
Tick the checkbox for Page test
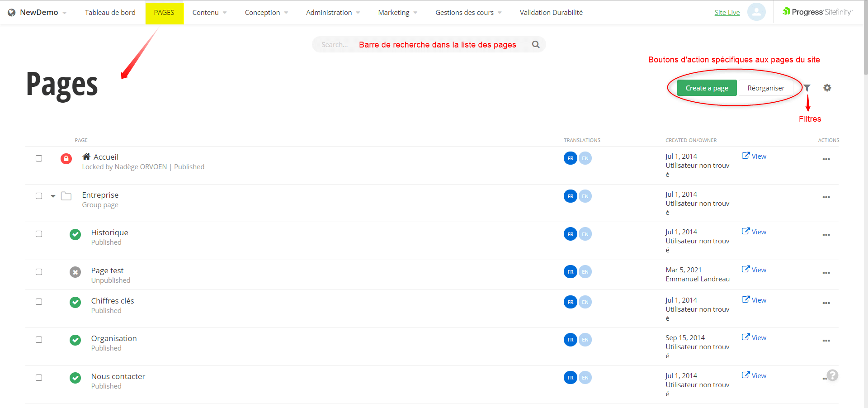tap(39, 272)
